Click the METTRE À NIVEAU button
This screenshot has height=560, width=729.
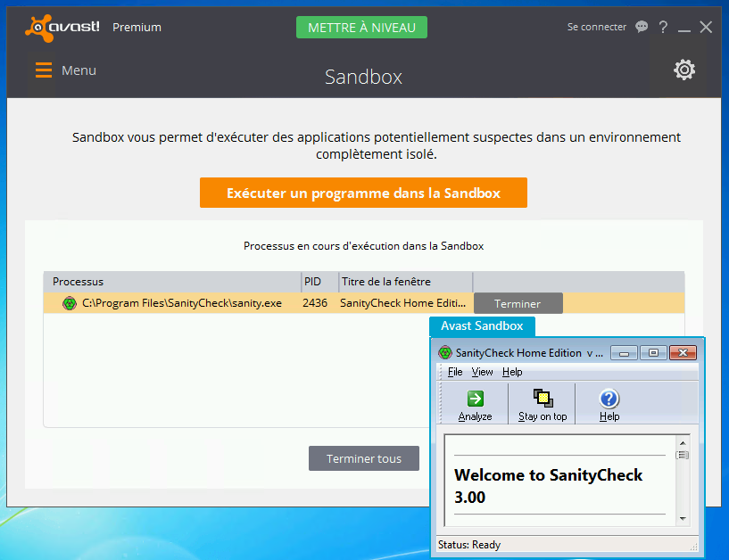coord(361,28)
